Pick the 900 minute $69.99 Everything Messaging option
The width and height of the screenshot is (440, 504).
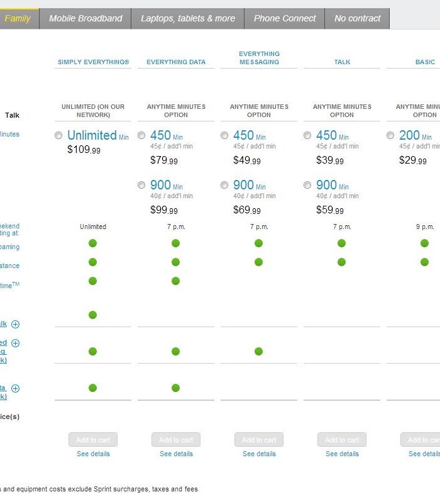click(x=224, y=185)
